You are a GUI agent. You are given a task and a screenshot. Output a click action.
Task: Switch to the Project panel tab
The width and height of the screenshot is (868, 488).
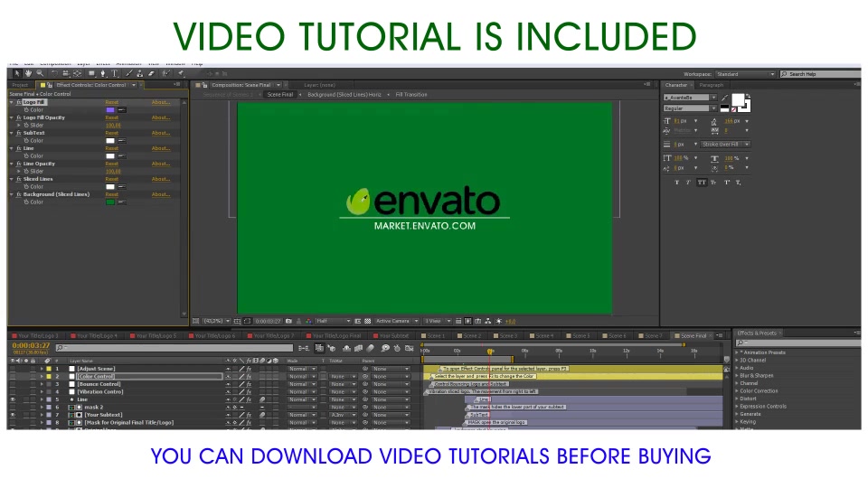click(x=20, y=85)
